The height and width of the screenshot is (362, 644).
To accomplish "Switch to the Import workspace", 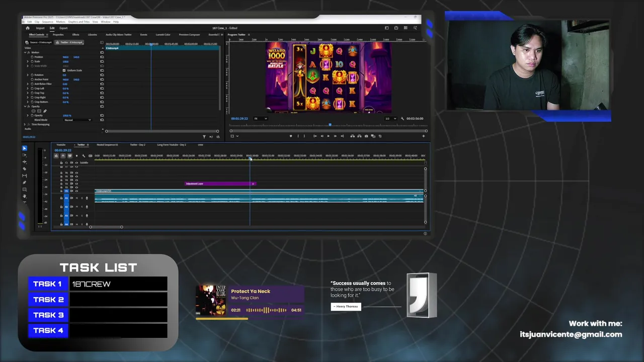I will pyautogui.click(x=40, y=28).
